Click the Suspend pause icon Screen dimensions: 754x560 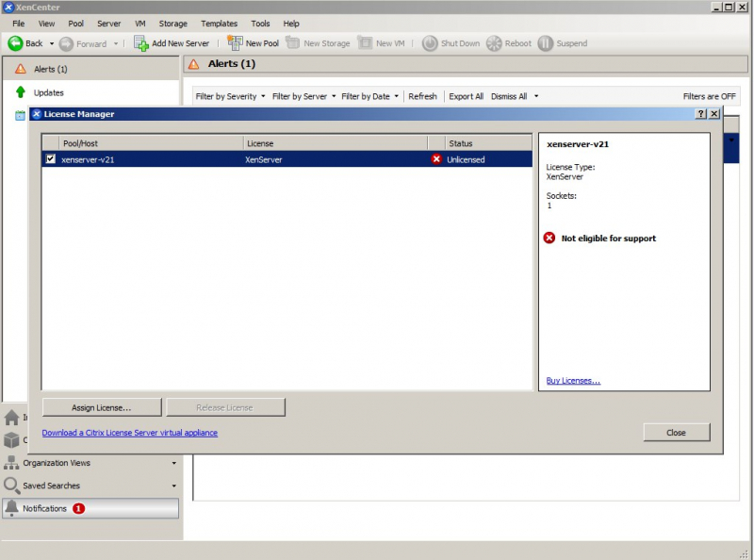point(546,43)
